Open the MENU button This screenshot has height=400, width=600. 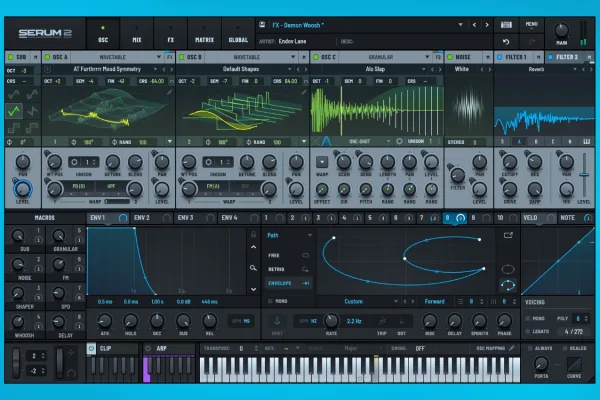coord(532,24)
